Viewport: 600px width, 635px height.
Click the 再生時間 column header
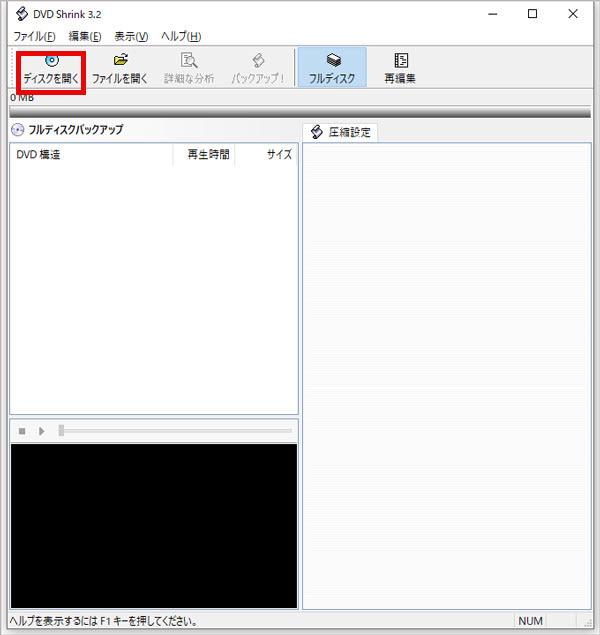pos(204,154)
